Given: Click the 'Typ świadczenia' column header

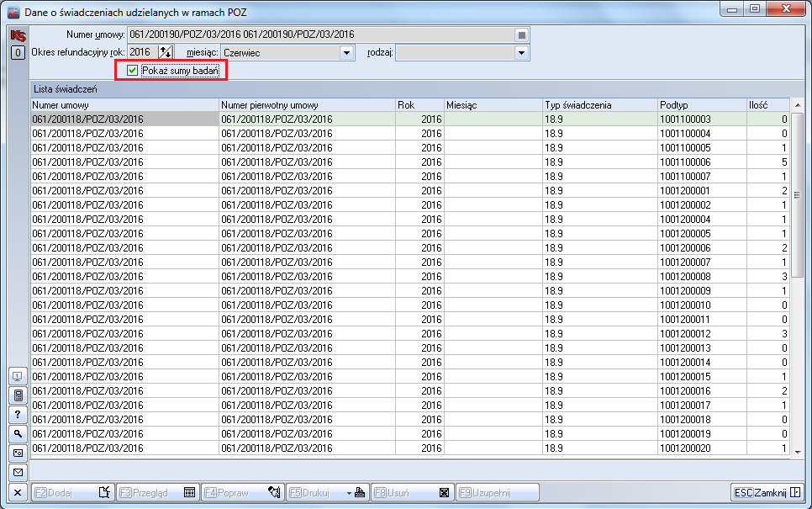Looking at the screenshot, I should click(599, 105).
